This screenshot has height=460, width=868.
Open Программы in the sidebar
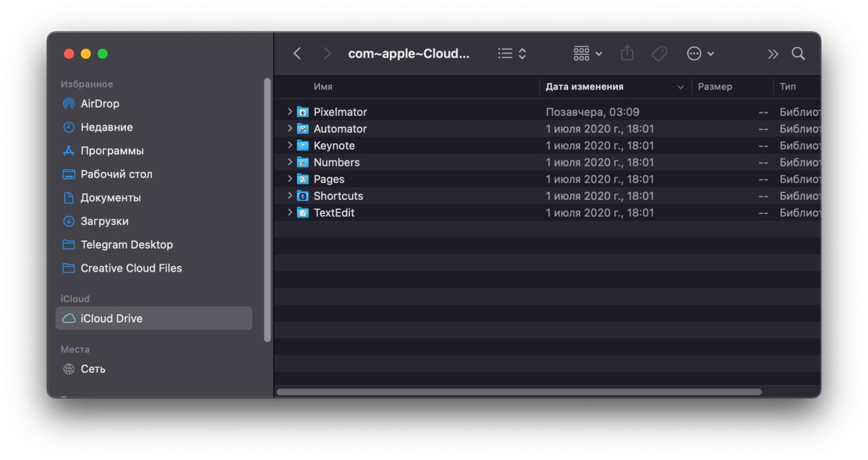click(x=112, y=150)
